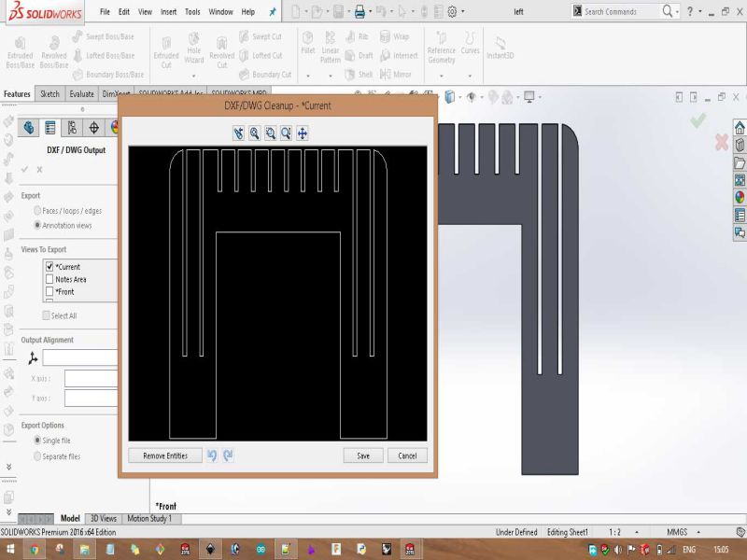Click the ENG language indicator in system tray

coord(689,550)
